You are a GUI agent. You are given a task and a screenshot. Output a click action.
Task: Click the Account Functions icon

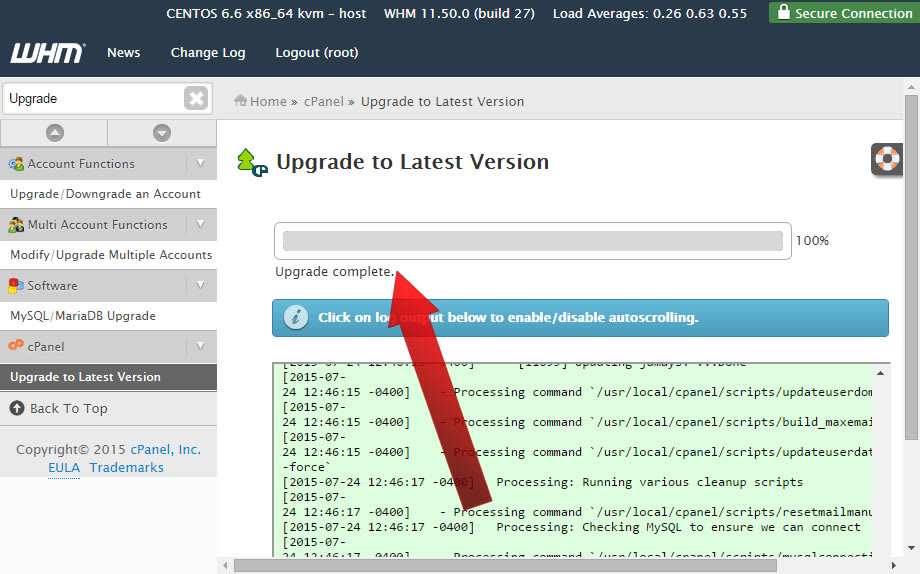(x=16, y=164)
